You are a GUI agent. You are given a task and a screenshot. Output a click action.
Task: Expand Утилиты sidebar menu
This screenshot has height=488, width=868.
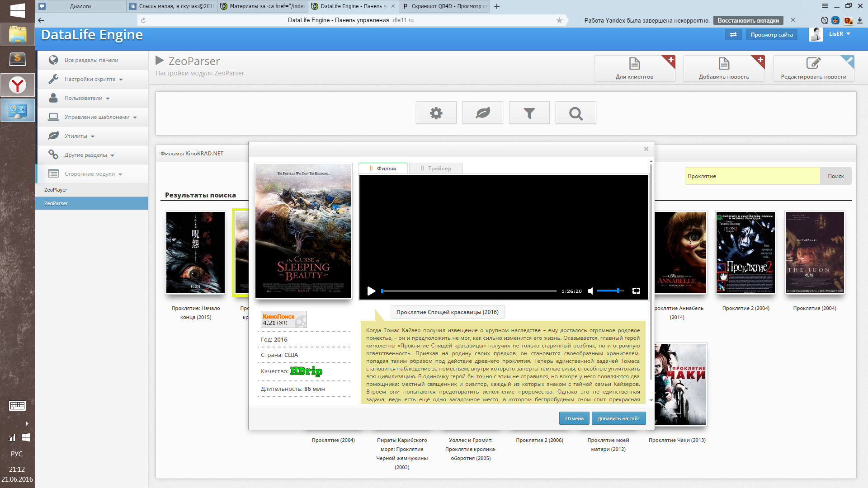coord(92,136)
